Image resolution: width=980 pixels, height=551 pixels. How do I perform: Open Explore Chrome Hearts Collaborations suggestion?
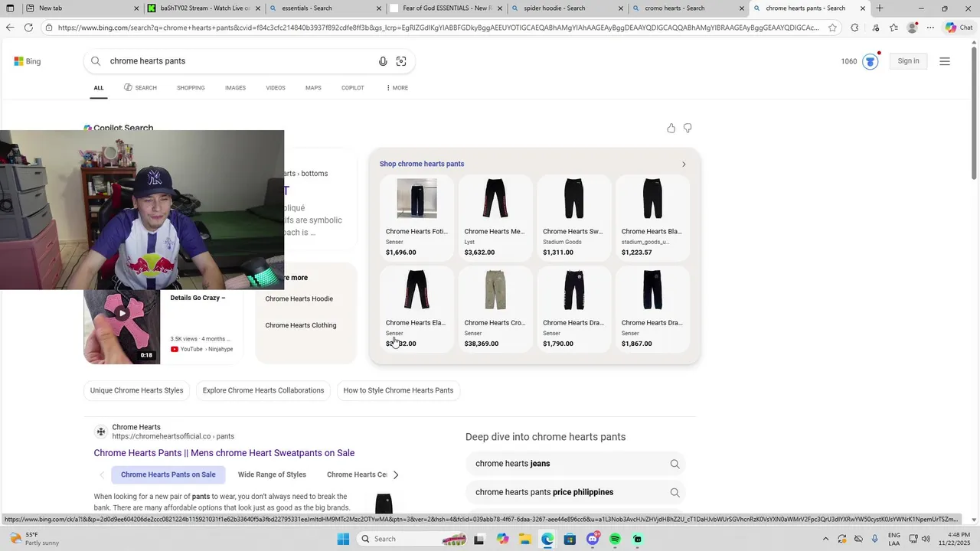coord(263,390)
